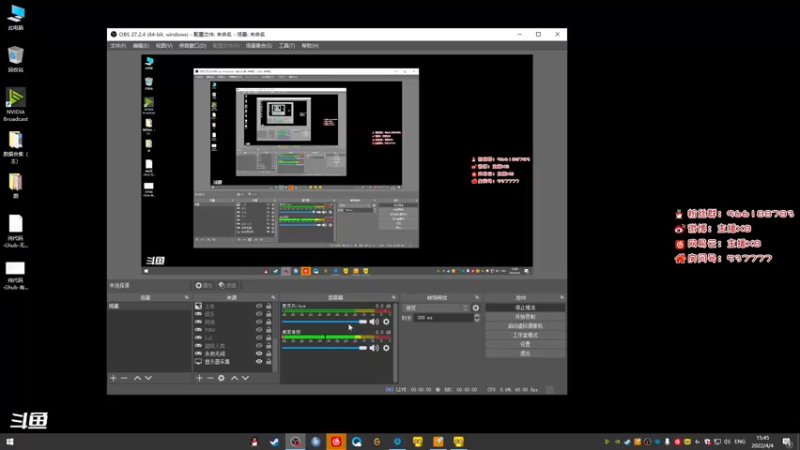Move scene down with the Scenes panel arrow

148,378
